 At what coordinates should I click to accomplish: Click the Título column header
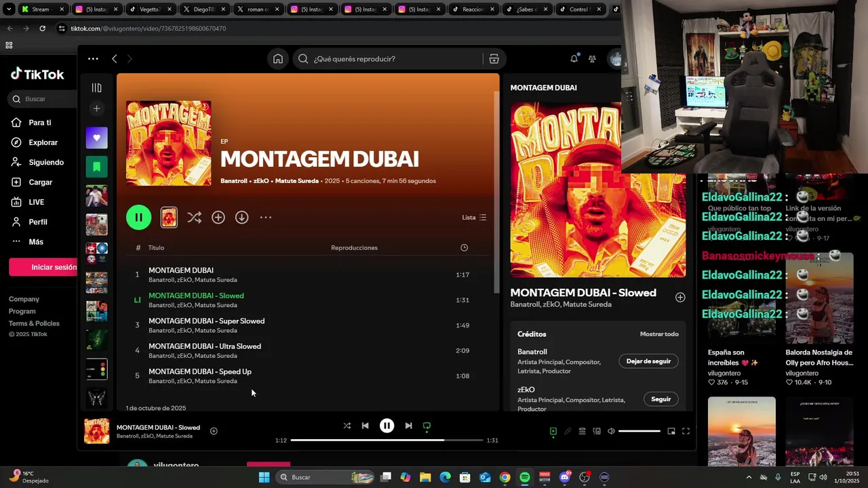pyautogui.click(x=156, y=248)
